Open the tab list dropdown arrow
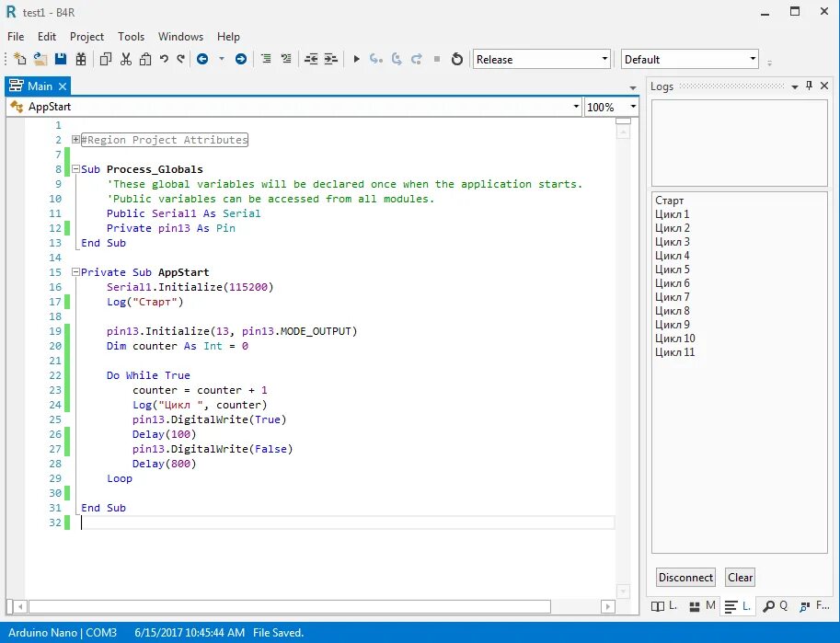 point(633,87)
